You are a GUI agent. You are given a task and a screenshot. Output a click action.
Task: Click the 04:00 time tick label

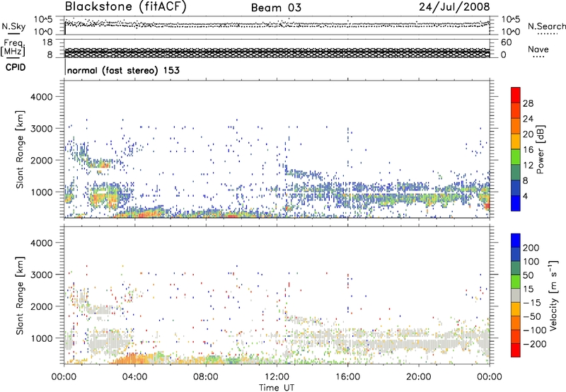pyautogui.click(x=134, y=377)
